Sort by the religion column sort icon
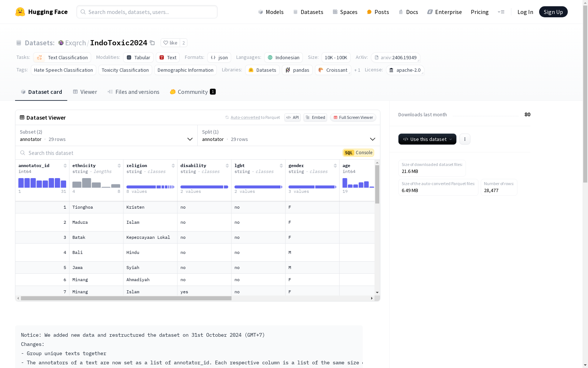The height and width of the screenshot is (368, 588). point(173,166)
